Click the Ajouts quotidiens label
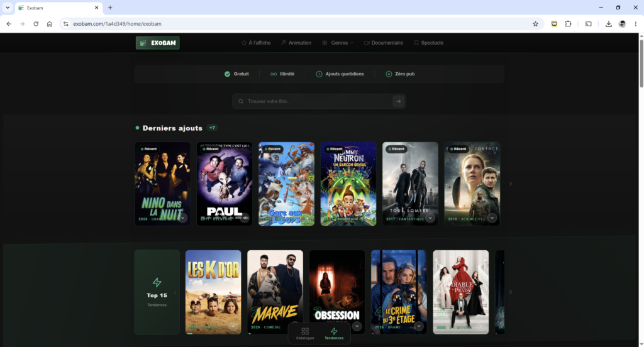 point(340,74)
